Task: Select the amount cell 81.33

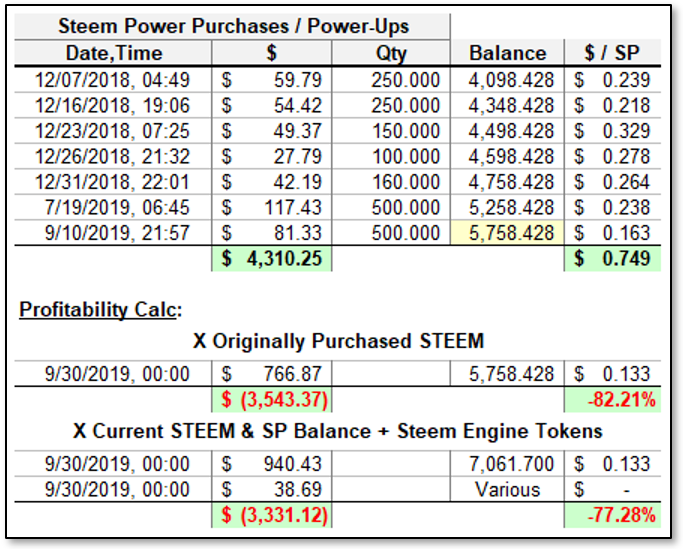Action: (272, 233)
